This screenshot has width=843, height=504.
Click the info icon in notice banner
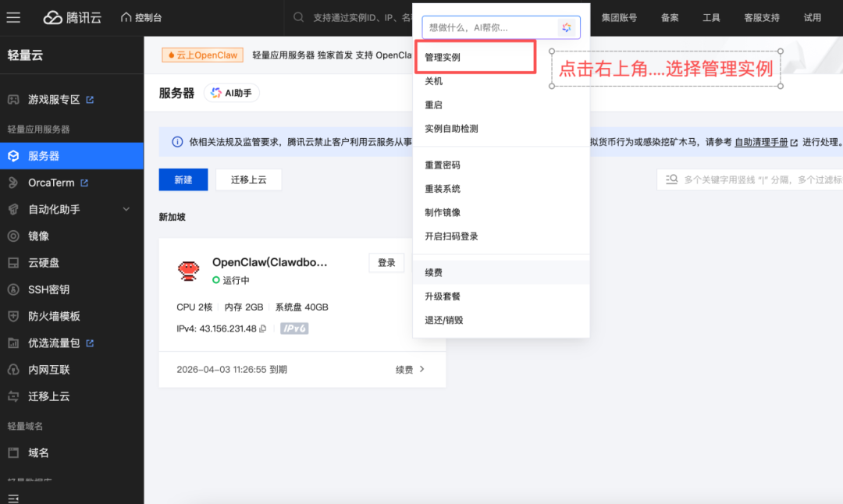(177, 142)
